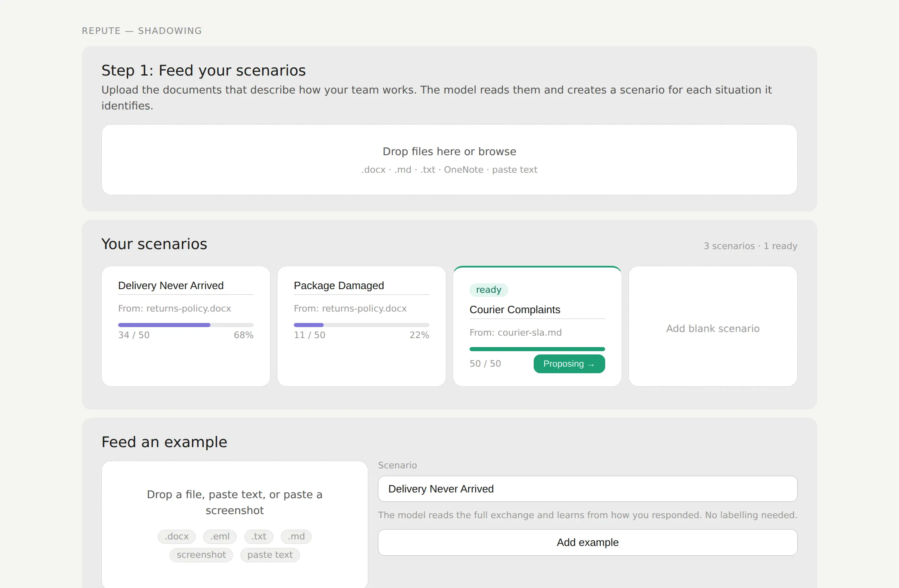Click the Your scenarios heading
899x588 pixels.
click(154, 244)
